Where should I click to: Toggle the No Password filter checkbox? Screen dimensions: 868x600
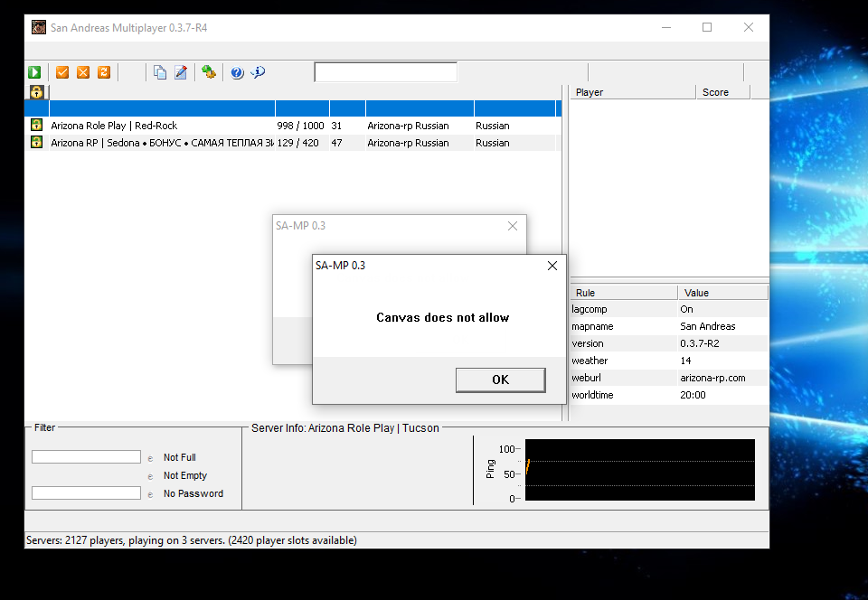pyautogui.click(x=150, y=494)
